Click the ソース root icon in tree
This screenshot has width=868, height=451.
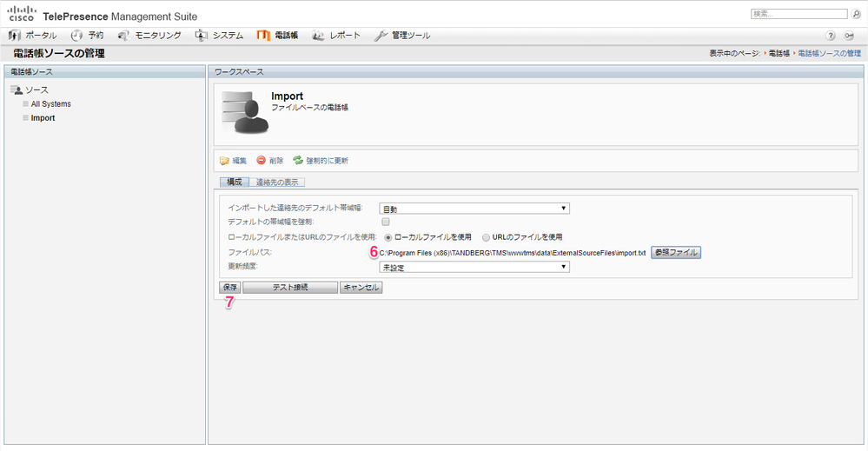17,90
